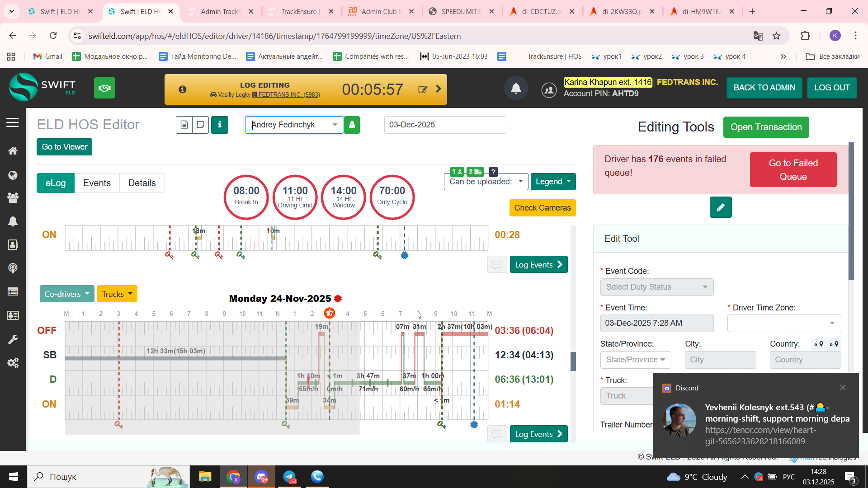Screen dimensions: 868x488
Task: Toggle the blank page view button
Action: coord(200,125)
